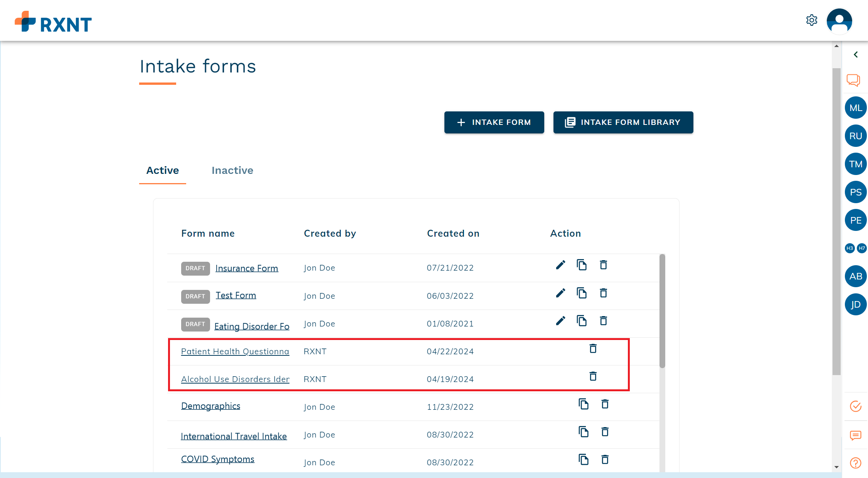The height and width of the screenshot is (478, 868).
Task: Open the INTAKE FORM LIBRARY button
Action: 623,122
